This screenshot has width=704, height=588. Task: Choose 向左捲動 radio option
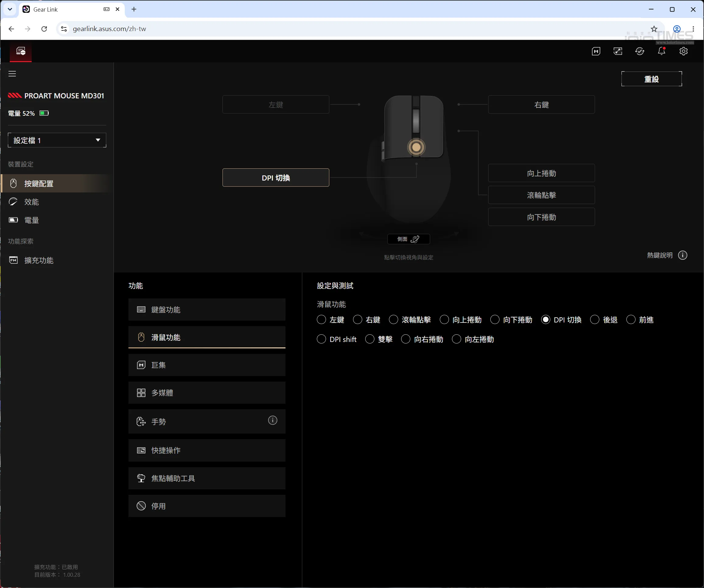click(456, 339)
